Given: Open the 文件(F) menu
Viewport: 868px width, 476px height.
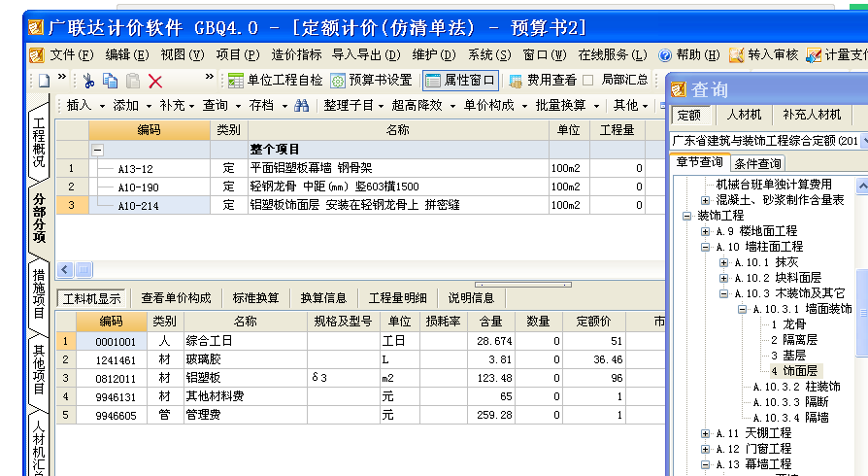Looking at the screenshot, I should [x=72, y=54].
